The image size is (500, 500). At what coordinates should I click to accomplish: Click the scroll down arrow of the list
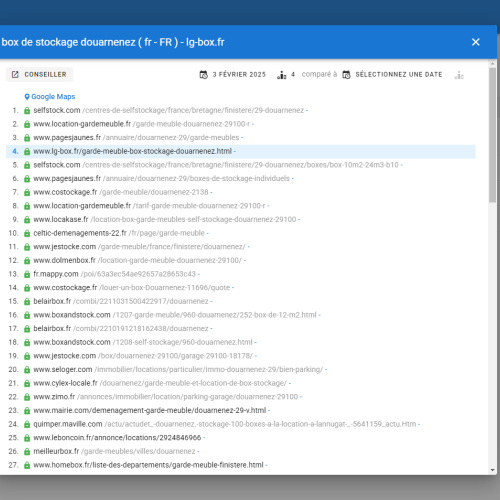click(x=493, y=470)
